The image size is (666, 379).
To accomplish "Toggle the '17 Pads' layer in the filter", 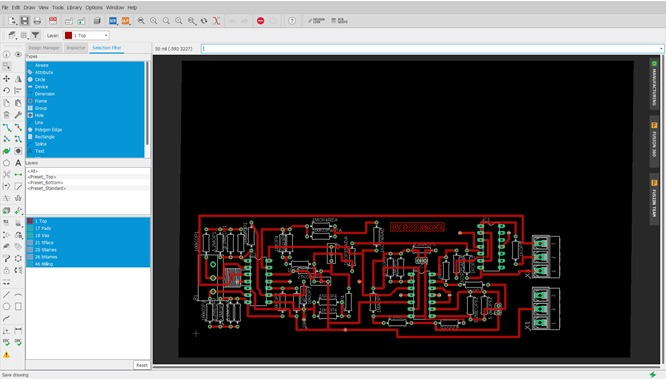I will (x=88, y=228).
